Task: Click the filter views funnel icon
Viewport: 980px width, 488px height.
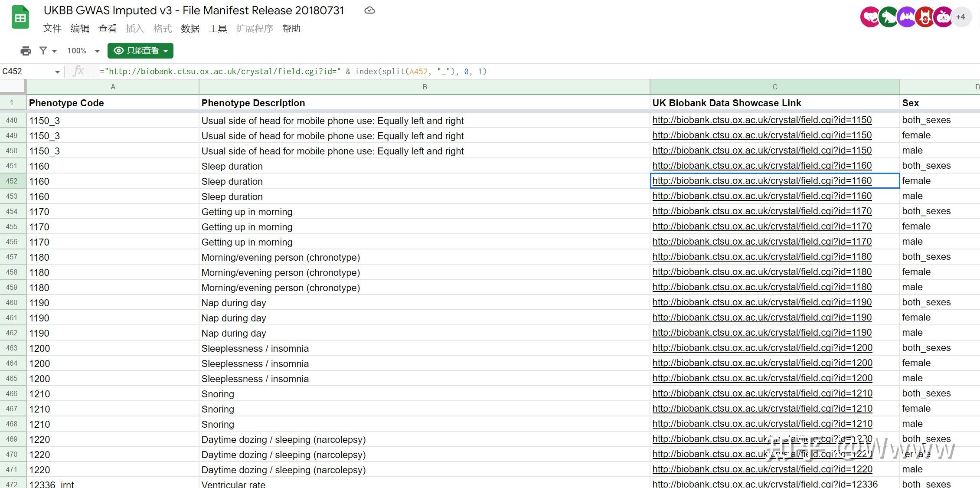Action: [43, 51]
